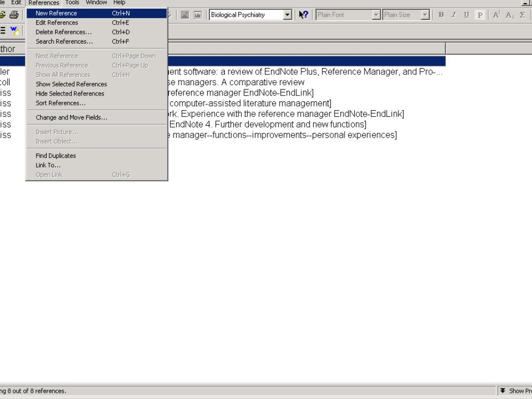
Task: Choose Sort References menu item
Action: tap(97, 103)
